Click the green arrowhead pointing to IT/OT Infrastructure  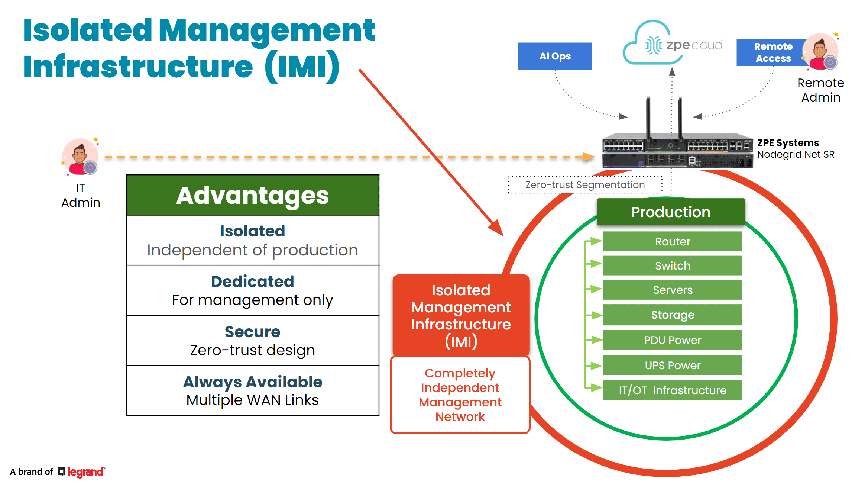(x=596, y=388)
